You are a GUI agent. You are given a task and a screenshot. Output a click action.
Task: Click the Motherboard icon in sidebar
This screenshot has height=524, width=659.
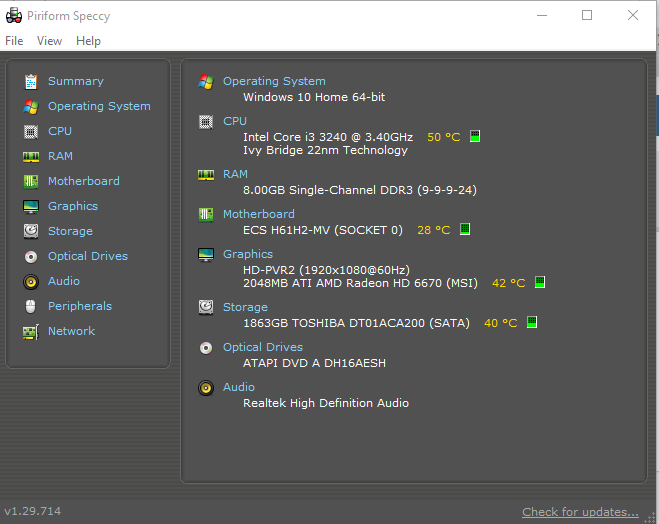click(31, 182)
